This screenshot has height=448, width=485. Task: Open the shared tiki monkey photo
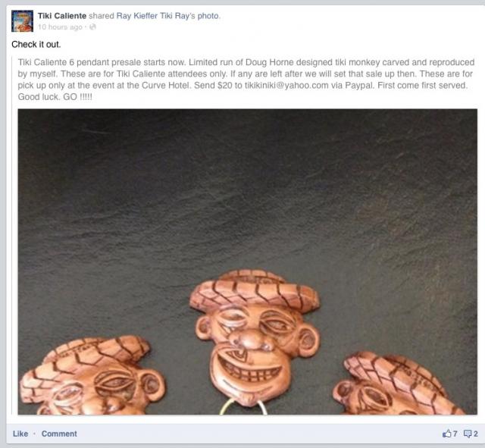pyautogui.click(x=248, y=262)
